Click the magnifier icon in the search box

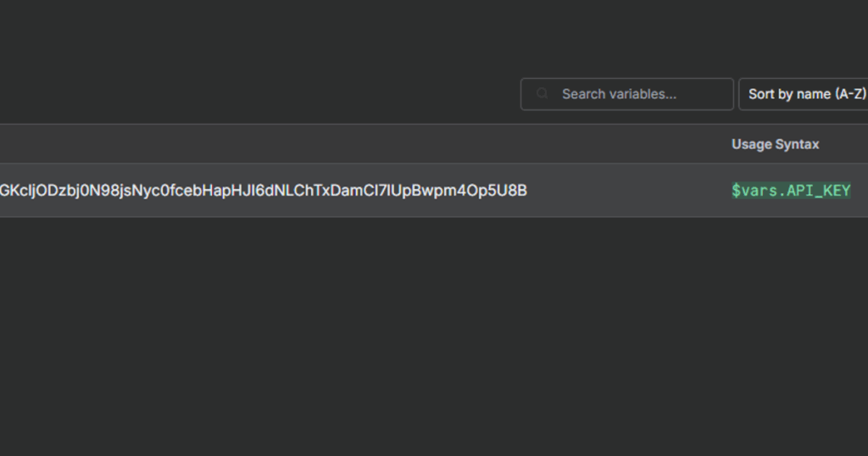[x=542, y=93]
